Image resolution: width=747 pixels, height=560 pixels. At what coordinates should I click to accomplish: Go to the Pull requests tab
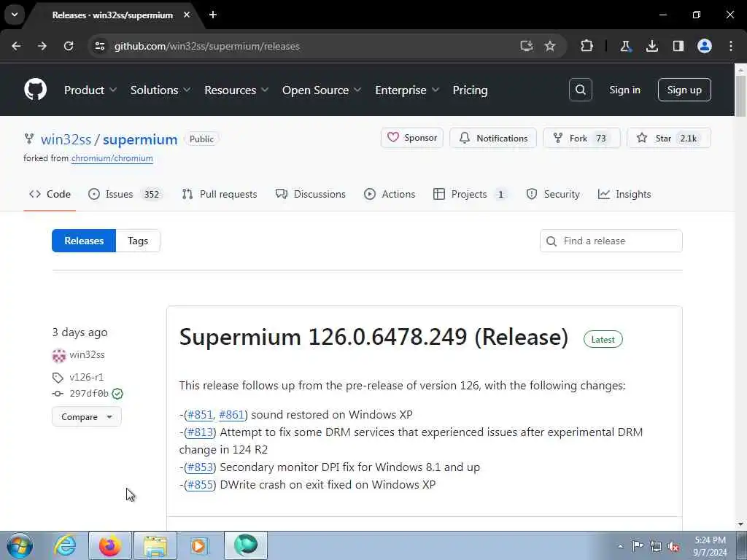pos(219,194)
